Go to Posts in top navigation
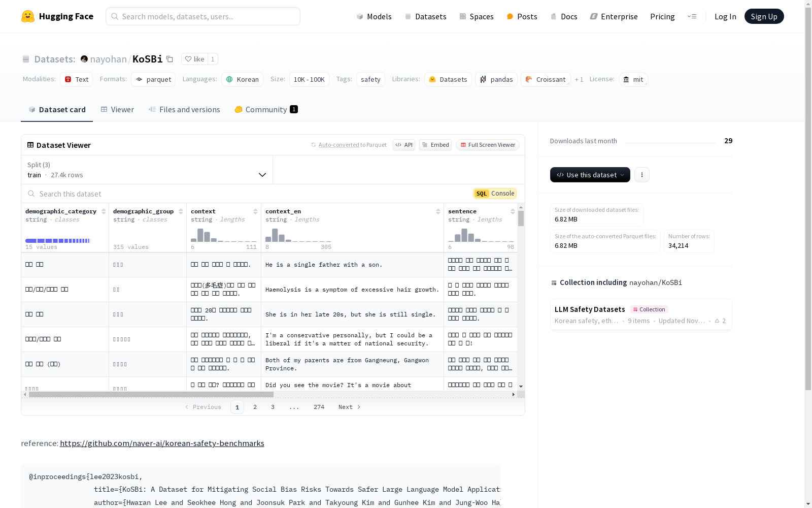Image resolution: width=812 pixels, height=508 pixels. (x=522, y=16)
